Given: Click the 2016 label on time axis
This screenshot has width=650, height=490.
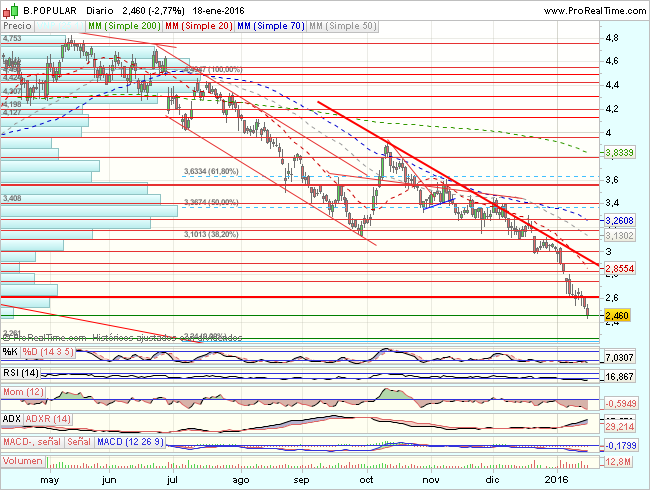Looking at the screenshot, I should [557, 480].
